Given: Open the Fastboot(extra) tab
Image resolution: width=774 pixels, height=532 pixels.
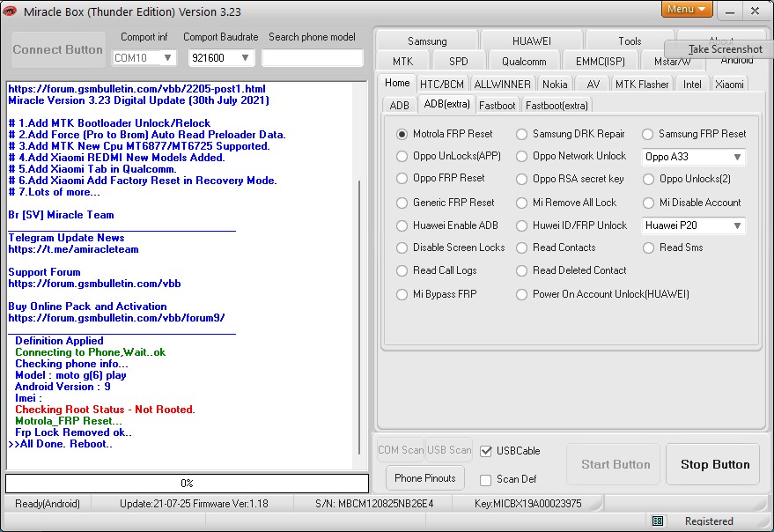Looking at the screenshot, I should click(x=557, y=105).
